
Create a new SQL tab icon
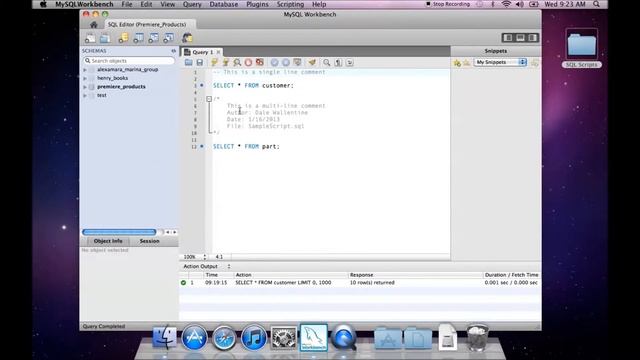pyautogui.click(x=90, y=38)
